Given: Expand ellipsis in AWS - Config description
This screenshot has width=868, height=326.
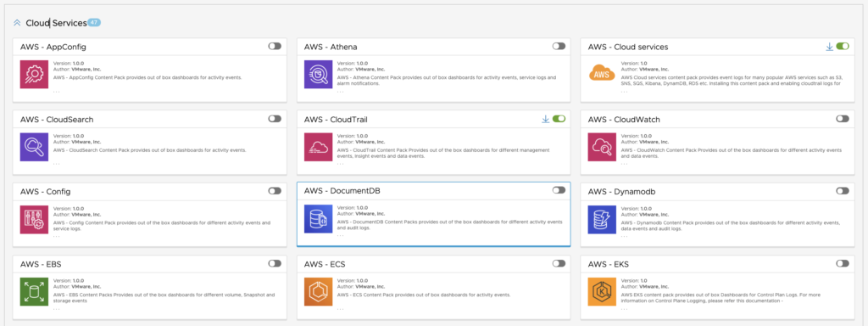Looking at the screenshot, I should 57,236.
